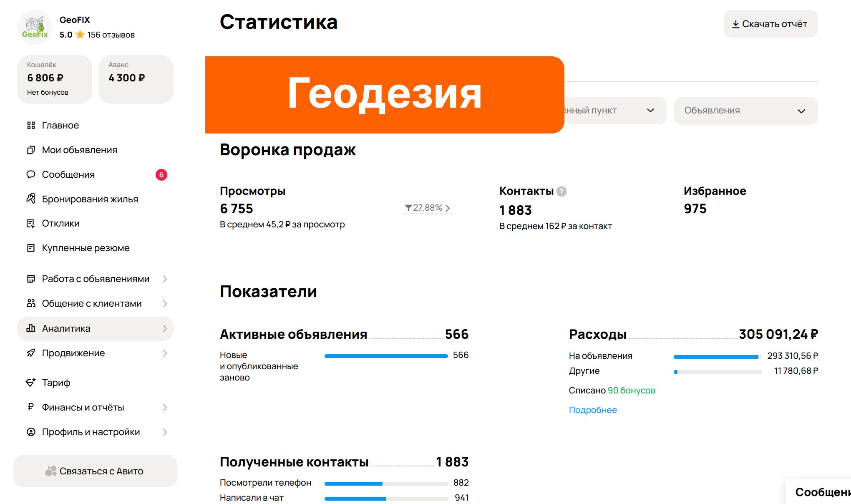Screen dimensions: 851x504
Task: Click the Посмотрели телефон progress bar
Action: point(386,484)
